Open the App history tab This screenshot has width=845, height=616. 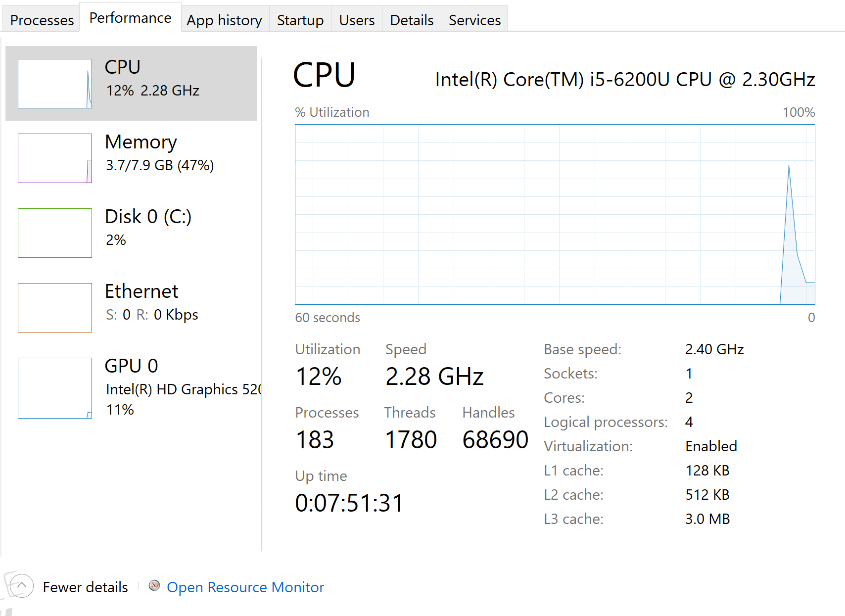coord(224,20)
